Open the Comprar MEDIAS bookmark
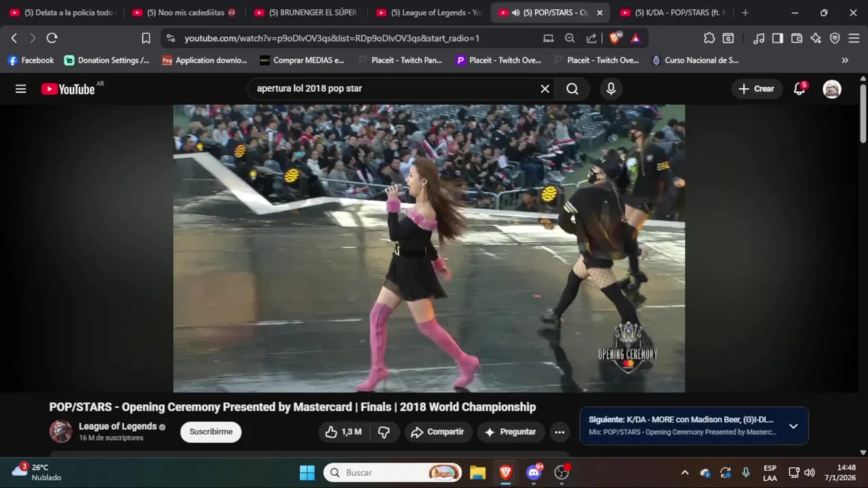This screenshot has height=488, width=868. (x=302, y=60)
